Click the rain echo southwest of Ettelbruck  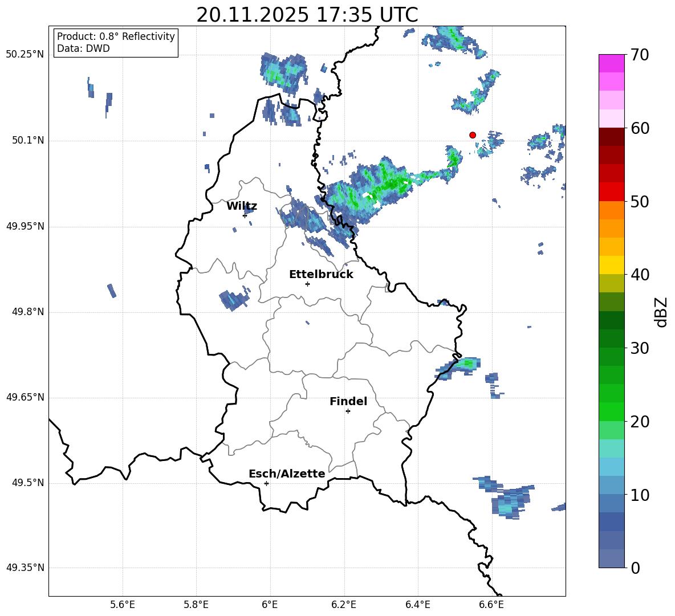(234, 297)
